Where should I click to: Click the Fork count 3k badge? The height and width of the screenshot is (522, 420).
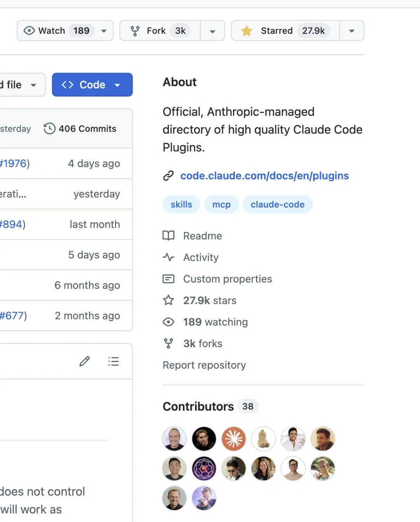coord(180,31)
